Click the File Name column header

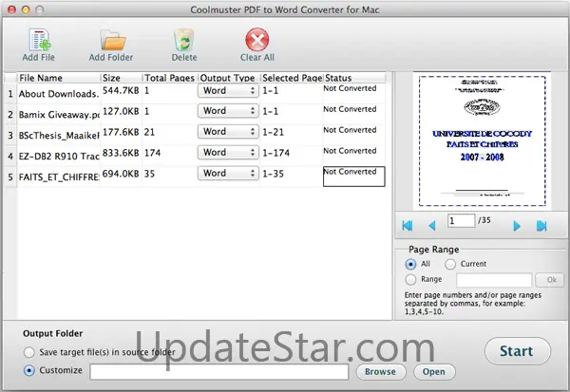pos(59,78)
